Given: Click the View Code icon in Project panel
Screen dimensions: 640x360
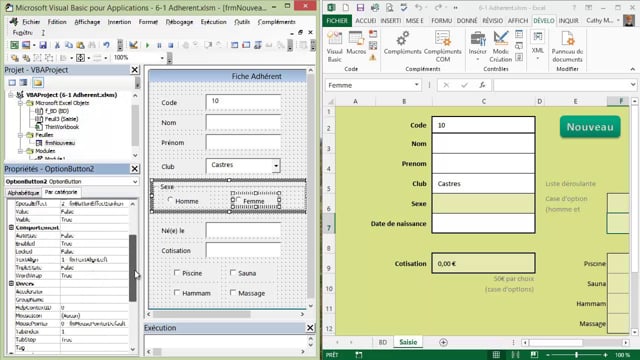Looking at the screenshot, I should point(12,83).
